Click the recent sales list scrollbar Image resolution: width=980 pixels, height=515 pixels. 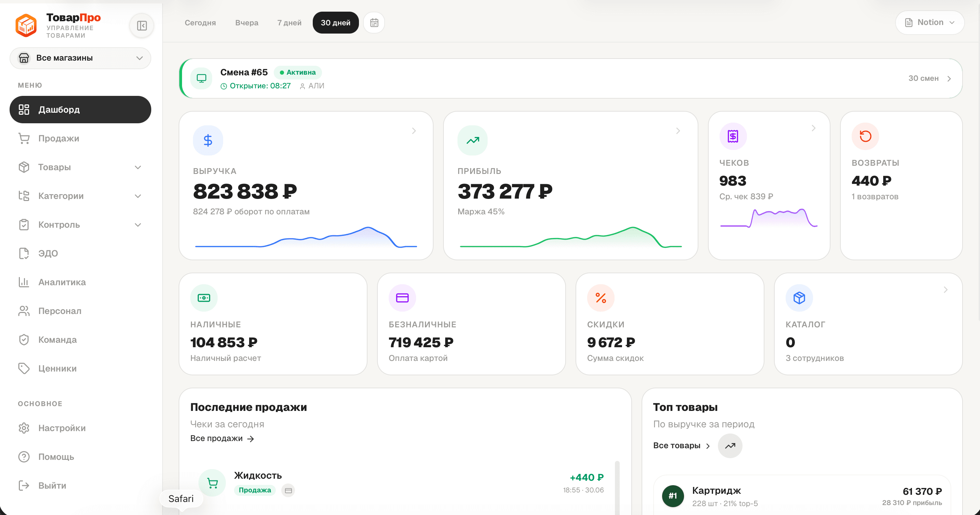click(x=617, y=488)
